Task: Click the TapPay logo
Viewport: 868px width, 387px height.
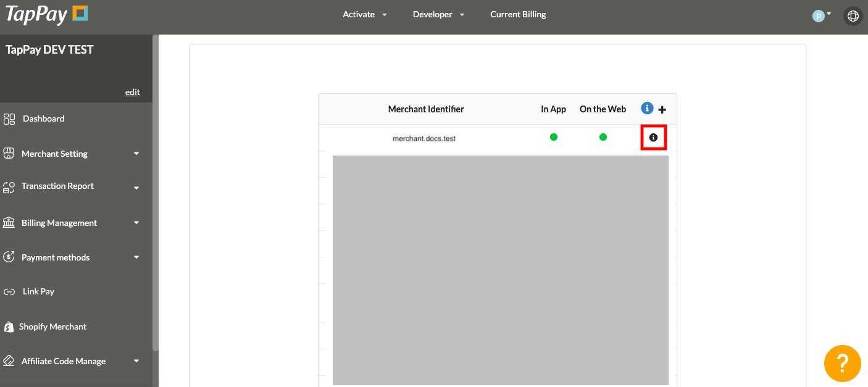Action: click(47, 14)
